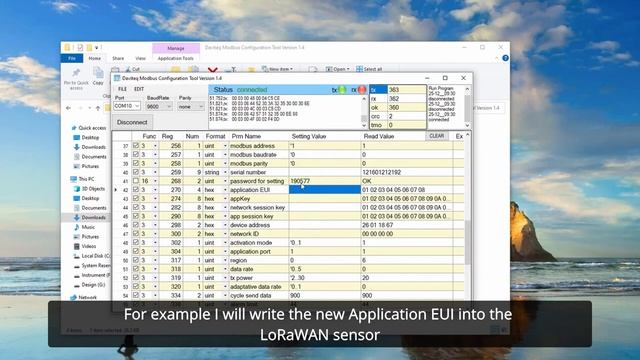Toggle checkbox for appKey row
640x360 pixels.
click(x=136, y=198)
